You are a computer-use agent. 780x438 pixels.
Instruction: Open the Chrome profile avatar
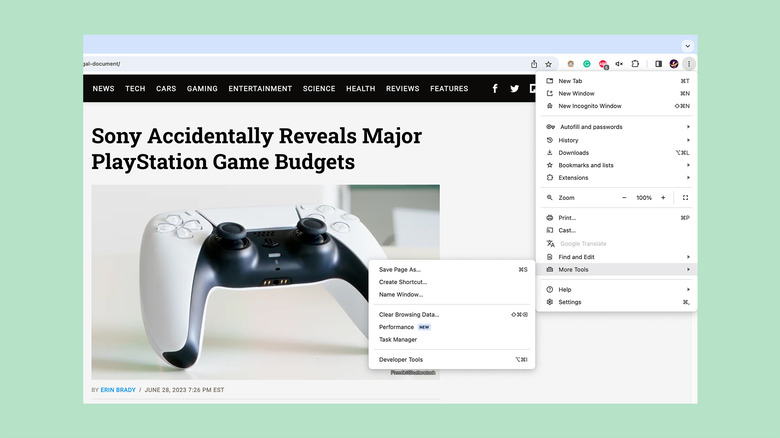tap(674, 64)
